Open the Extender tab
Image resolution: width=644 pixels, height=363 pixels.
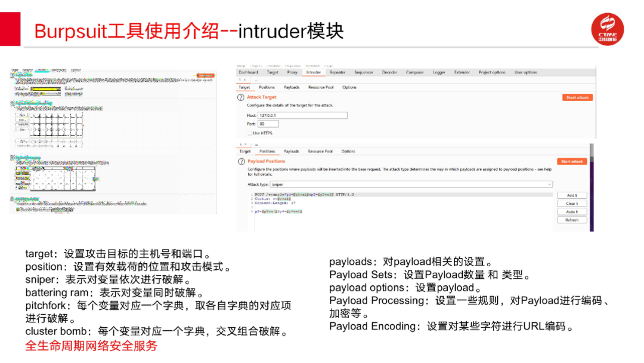pos(462,72)
